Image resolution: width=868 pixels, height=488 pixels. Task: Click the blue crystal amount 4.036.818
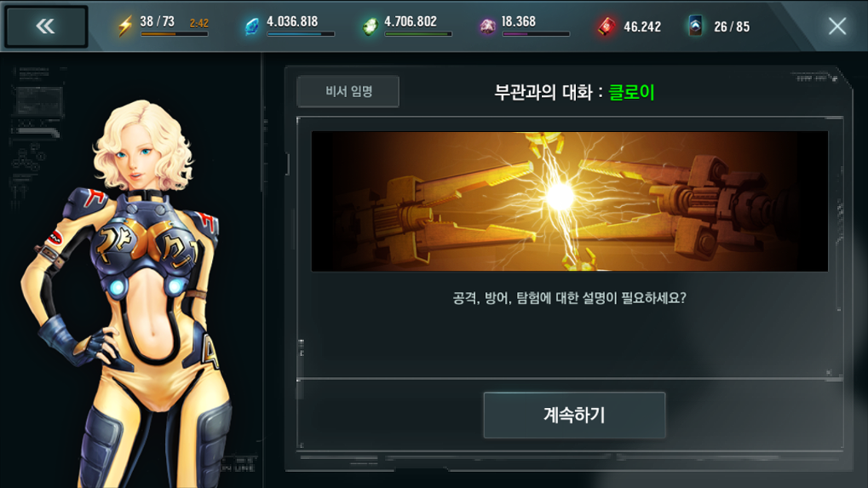click(292, 21)
